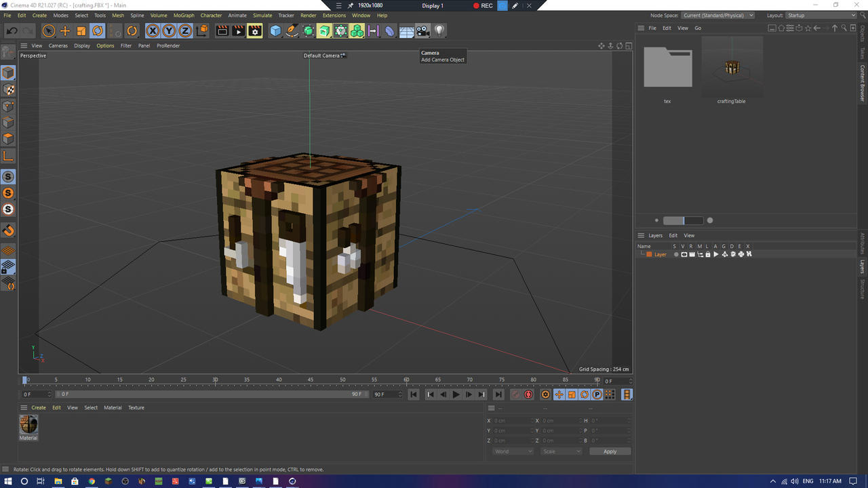This screenshot has width=868, height=488.
Task: Toggle the Layer lock icon
Action: pyautogui.click(x=708, y=254)
